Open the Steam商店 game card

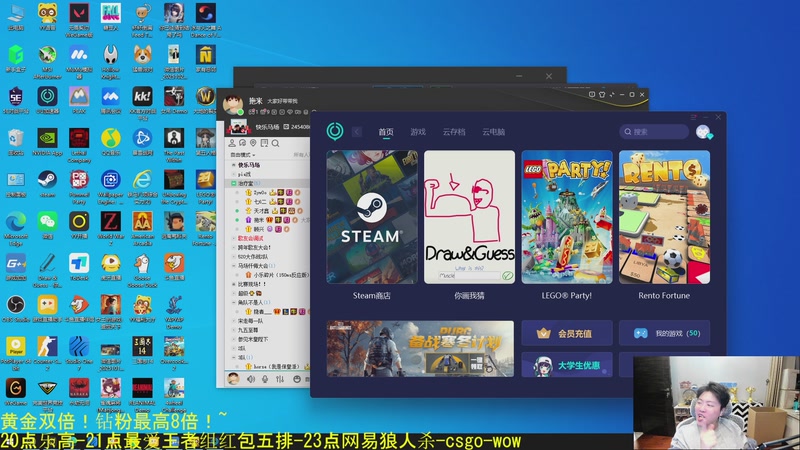(x=372, y=217)
